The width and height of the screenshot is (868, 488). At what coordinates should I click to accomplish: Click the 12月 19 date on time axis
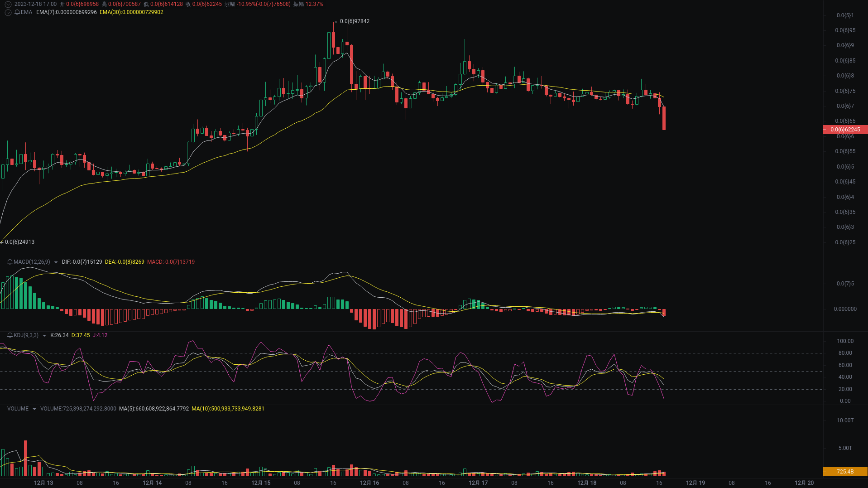(695, 483)
